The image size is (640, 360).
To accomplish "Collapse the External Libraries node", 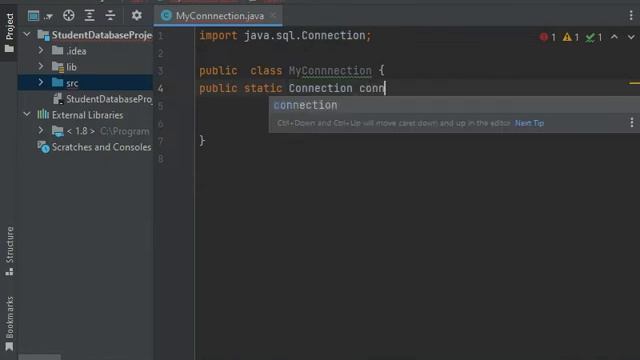I will [x=27, y=114].
